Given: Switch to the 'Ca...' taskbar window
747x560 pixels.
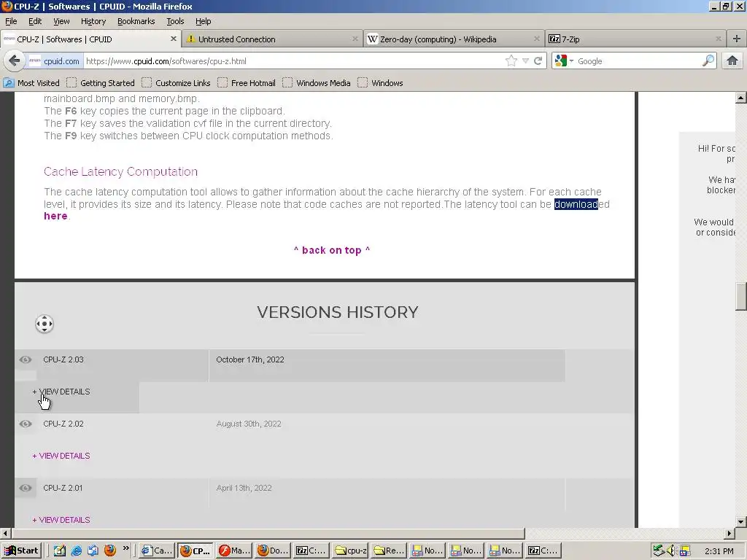Looking at the screenshot, I should coord(158,551).
